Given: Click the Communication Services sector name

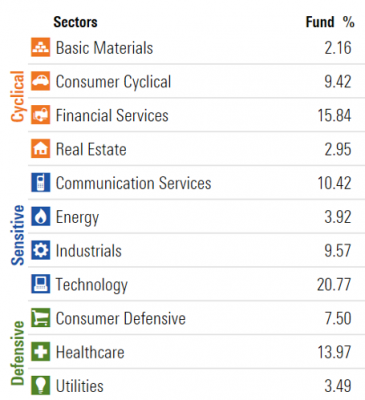Looking at the screenshot, I should pos(133,183).
